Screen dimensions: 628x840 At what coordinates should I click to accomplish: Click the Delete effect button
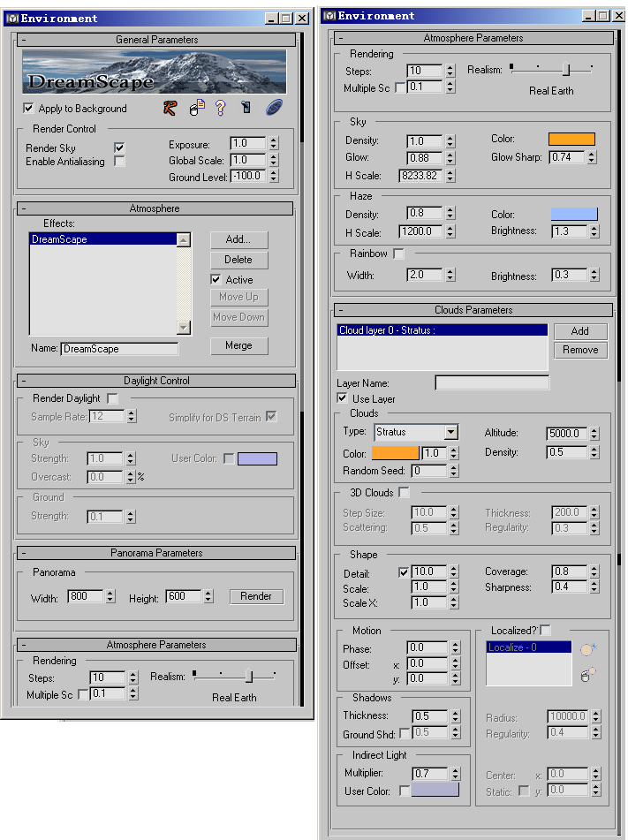pos(238,260)
